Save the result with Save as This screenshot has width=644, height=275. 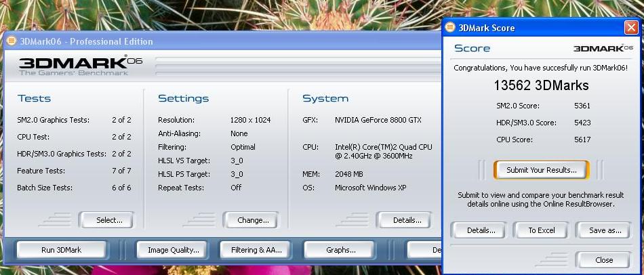pos(603,230)
